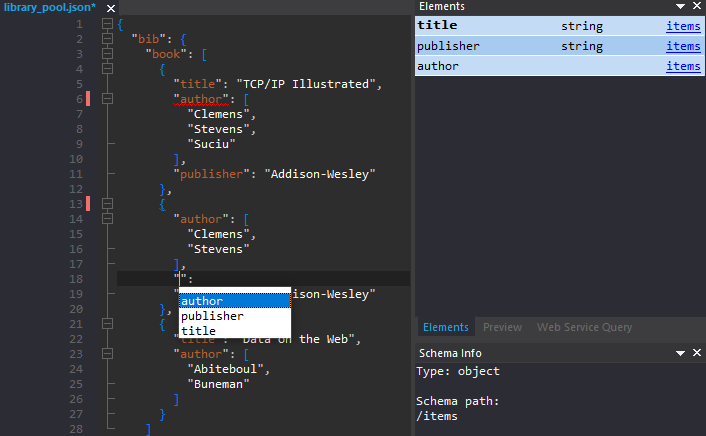Screen dimensions: 706x436
Task: Collapse the object fold on line 13
Action: tap(107, 204)
